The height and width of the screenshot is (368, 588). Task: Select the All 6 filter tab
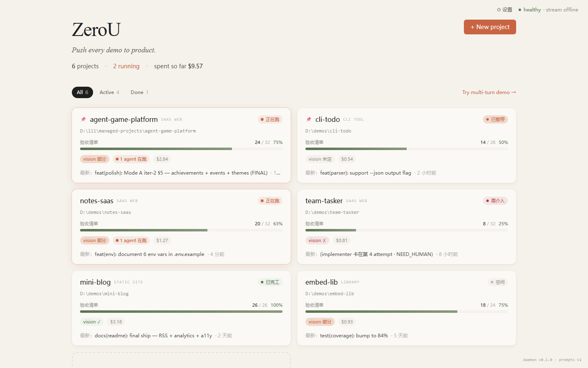pos(82,92)
